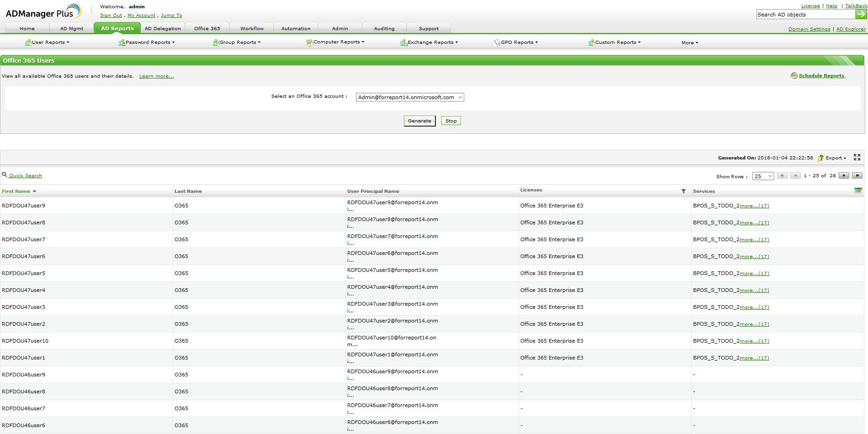Show more services for RDFDOU47user9

754,206
